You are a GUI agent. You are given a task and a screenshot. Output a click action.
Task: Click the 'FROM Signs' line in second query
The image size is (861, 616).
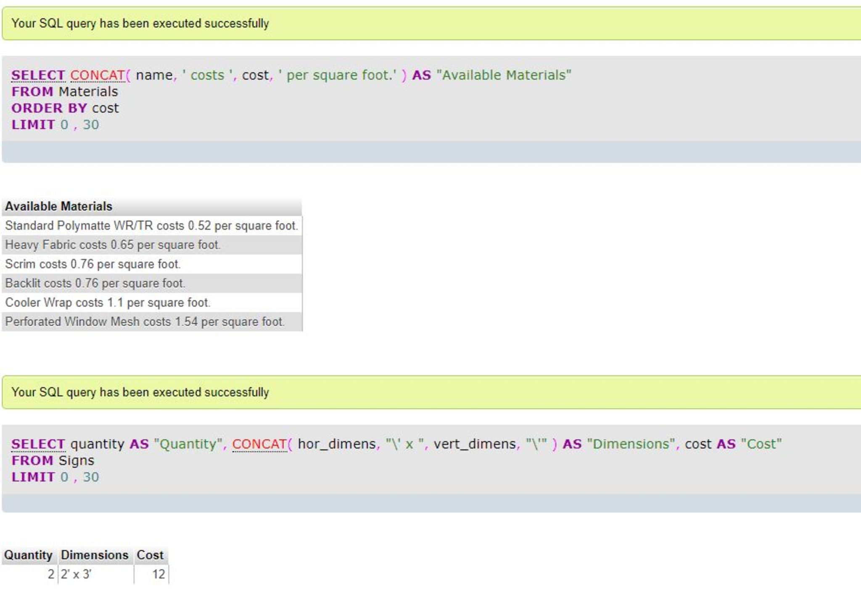tap(53, 460)
